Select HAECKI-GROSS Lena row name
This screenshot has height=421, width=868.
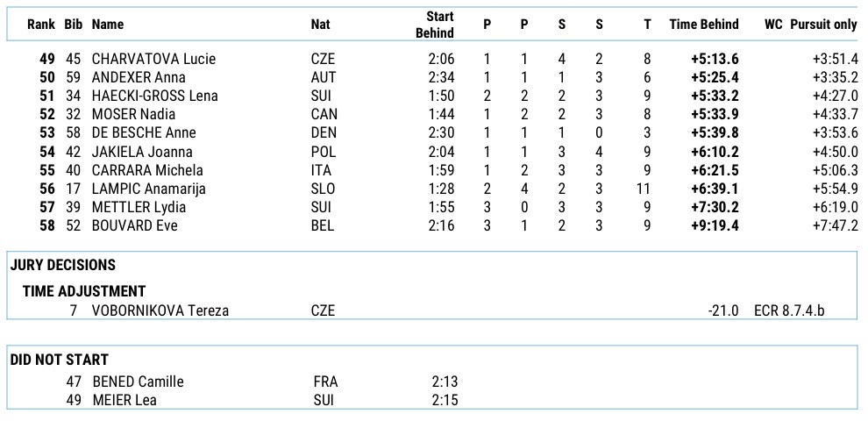click(x=154, y=96)
